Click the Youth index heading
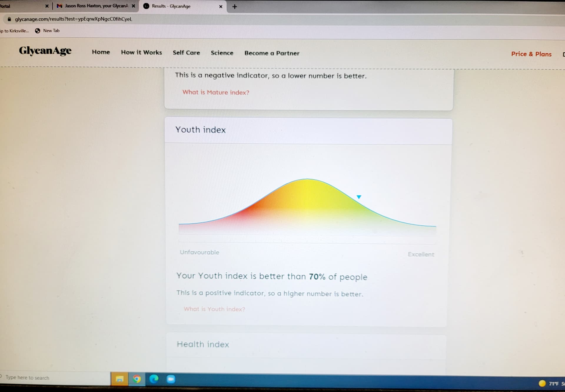The height and width of the screenshot is (392, 565). pyautogui.click(x=201, y=130)
